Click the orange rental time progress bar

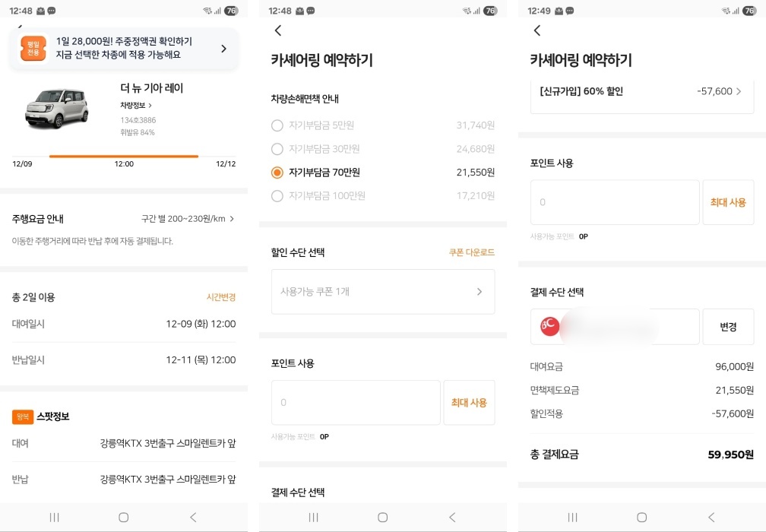tap(124, 157)
